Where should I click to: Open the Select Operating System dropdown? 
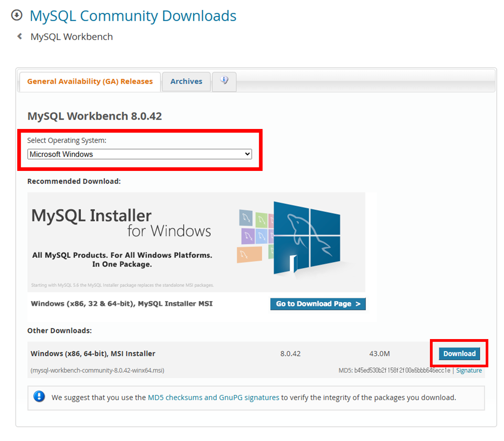point(140,154)
